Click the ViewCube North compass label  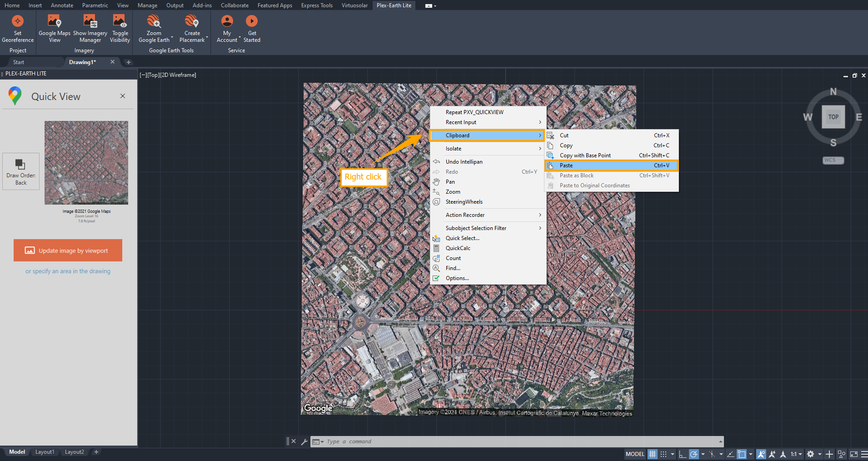pyautogui.click(x=833, y=91)
